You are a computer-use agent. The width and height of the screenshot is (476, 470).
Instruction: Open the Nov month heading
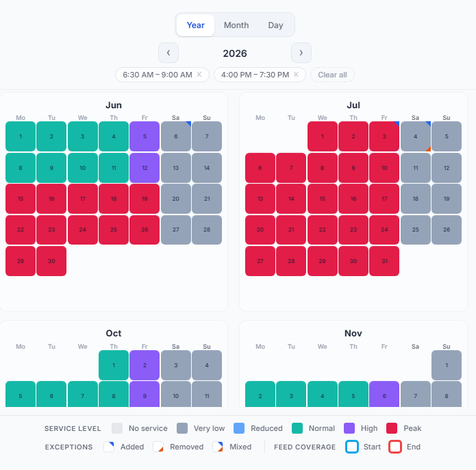point(353,333)
